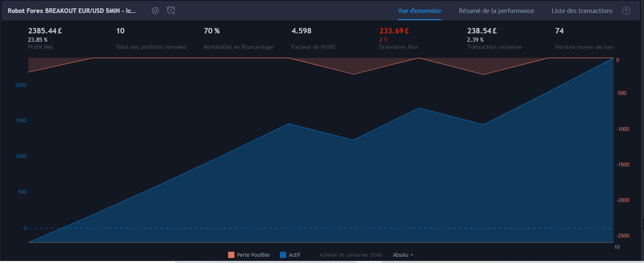Click Transaction moyenne value 238.54 £

[x=482, y=31]
